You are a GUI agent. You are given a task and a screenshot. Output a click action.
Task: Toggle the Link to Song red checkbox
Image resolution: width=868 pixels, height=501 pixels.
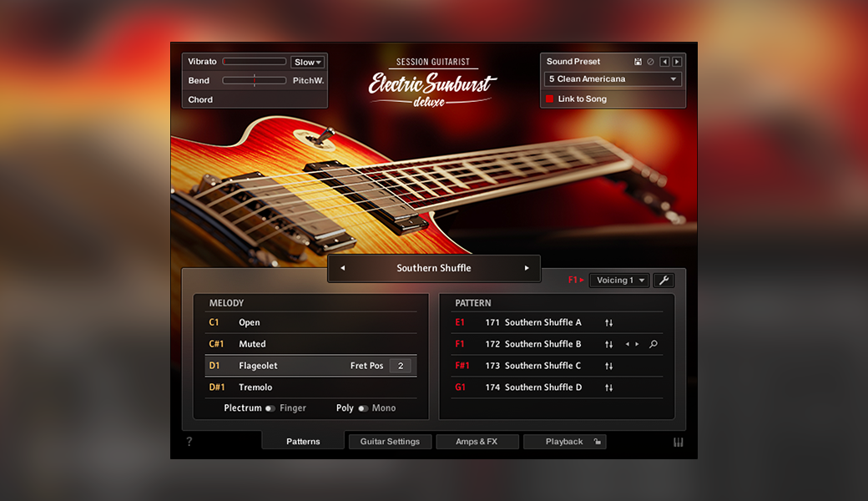coord(550,99)
